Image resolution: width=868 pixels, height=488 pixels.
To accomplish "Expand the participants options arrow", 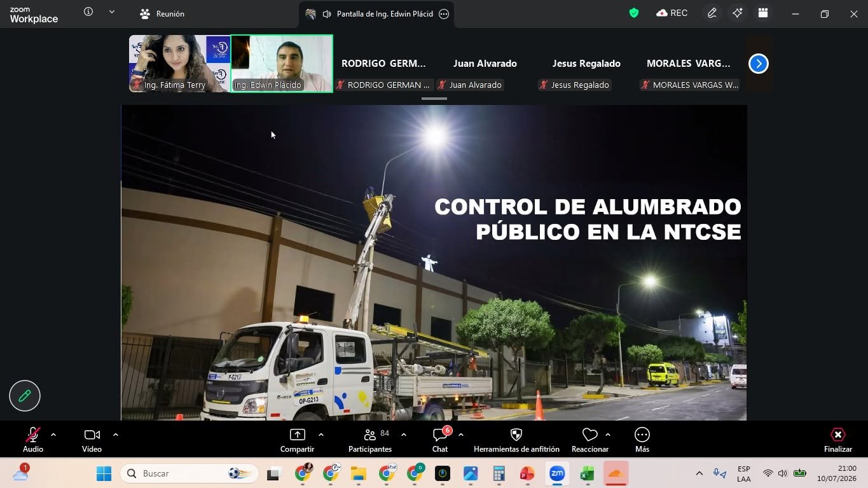I will (x=404, y=435).
